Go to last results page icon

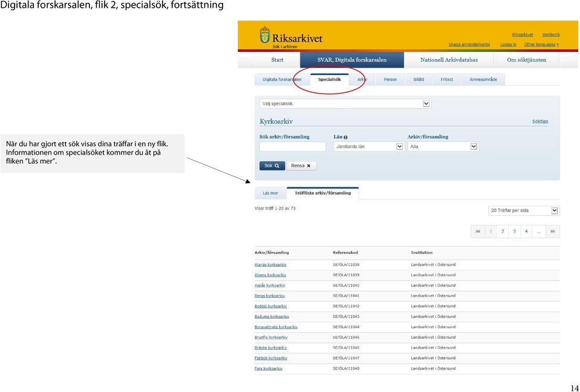[x=553, y=231]
